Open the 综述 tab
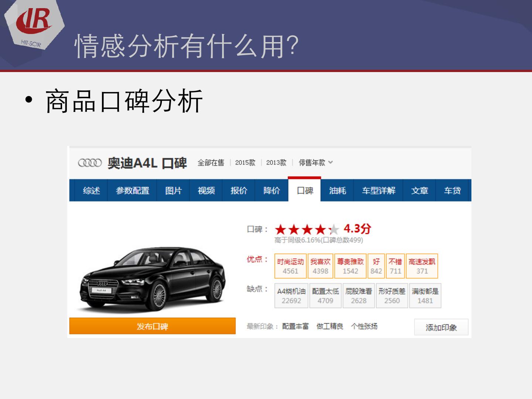This screenshot has height=399, width=532. (x=91, y=191)
